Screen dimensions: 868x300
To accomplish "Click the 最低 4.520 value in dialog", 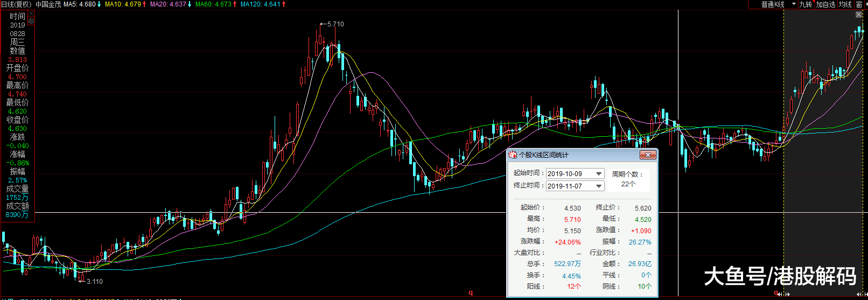I will point(643,220).
